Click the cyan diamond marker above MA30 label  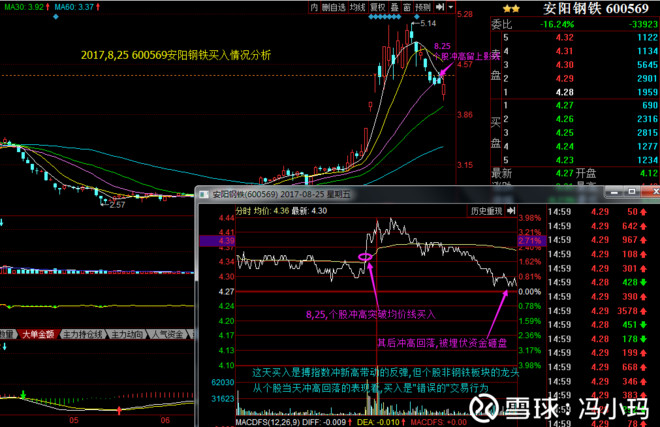point(56,17)
